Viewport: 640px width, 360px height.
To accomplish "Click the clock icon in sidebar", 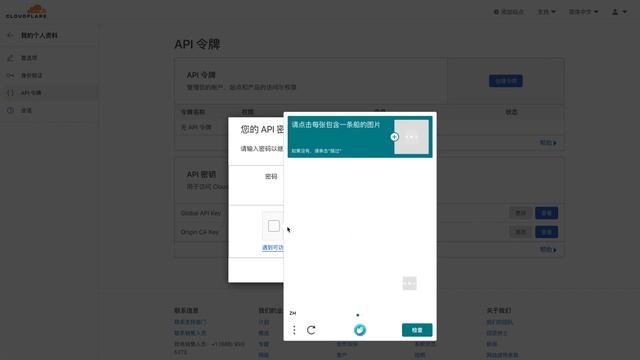I will 10,110.
